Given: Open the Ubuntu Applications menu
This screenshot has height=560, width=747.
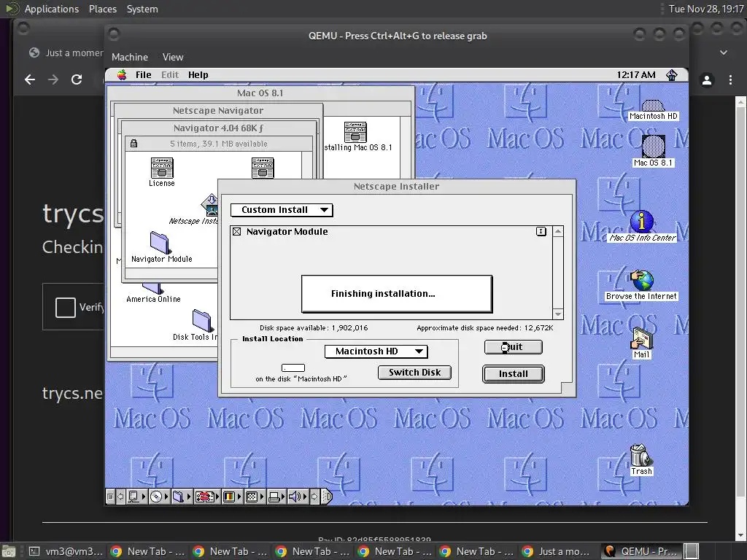Looking at the screenshot, I should point(52,9).
